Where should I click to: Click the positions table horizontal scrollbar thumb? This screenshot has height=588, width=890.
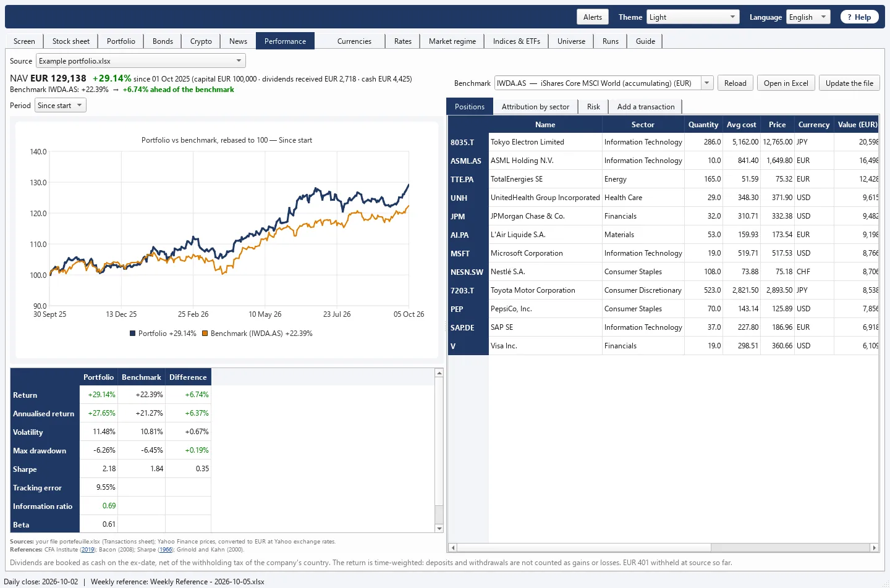pyautogui.click(x=584, y=548)
